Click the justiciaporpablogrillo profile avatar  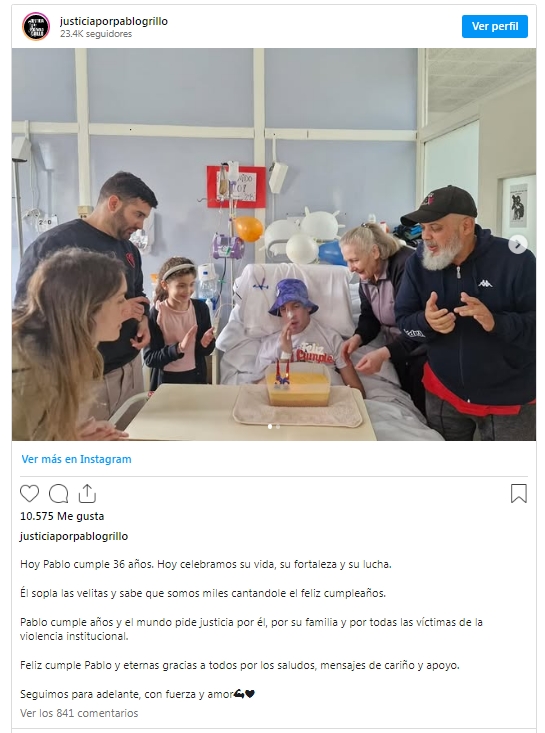click(36, 27)
